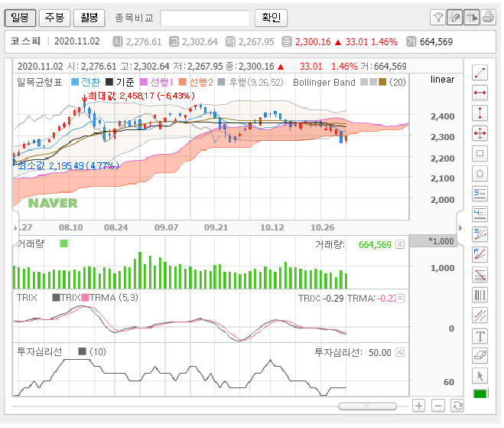Switch to 일봉 daily chart
Image resolution: width=504 pixels, height=428 pixels.
pos(20,18)
